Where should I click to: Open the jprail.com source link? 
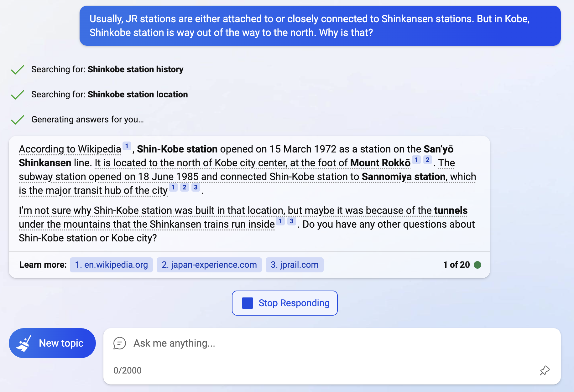pos(295,265)
